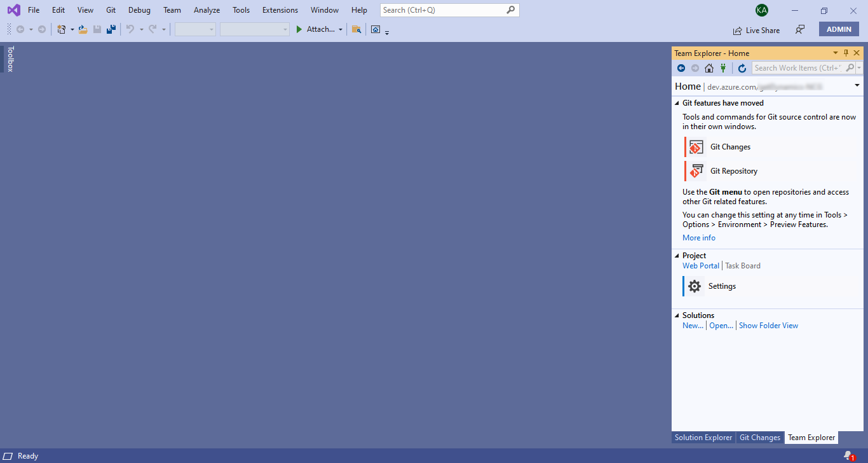Viewport: 868px width, 463px height.
Task: Open the Tools menu
Action: click(x=241, y=10)
